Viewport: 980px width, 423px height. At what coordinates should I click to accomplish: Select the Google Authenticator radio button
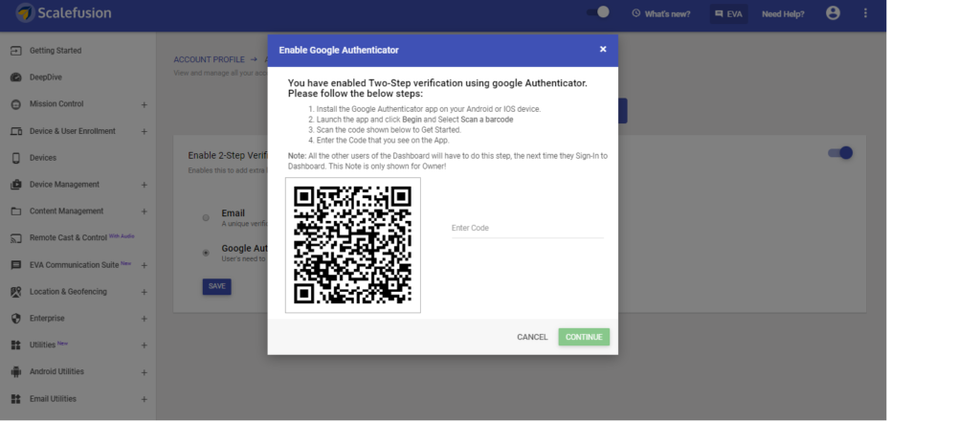click(206, 253)
